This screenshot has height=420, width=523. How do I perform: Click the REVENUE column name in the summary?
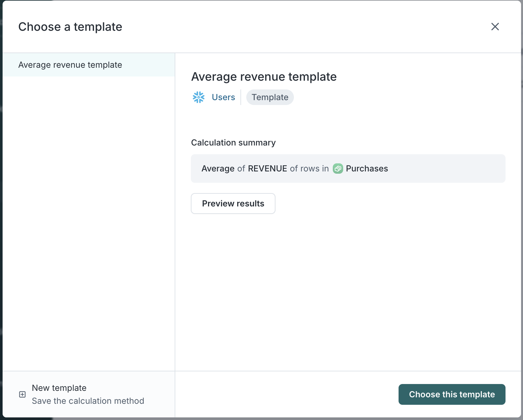[x=267, y=169]
